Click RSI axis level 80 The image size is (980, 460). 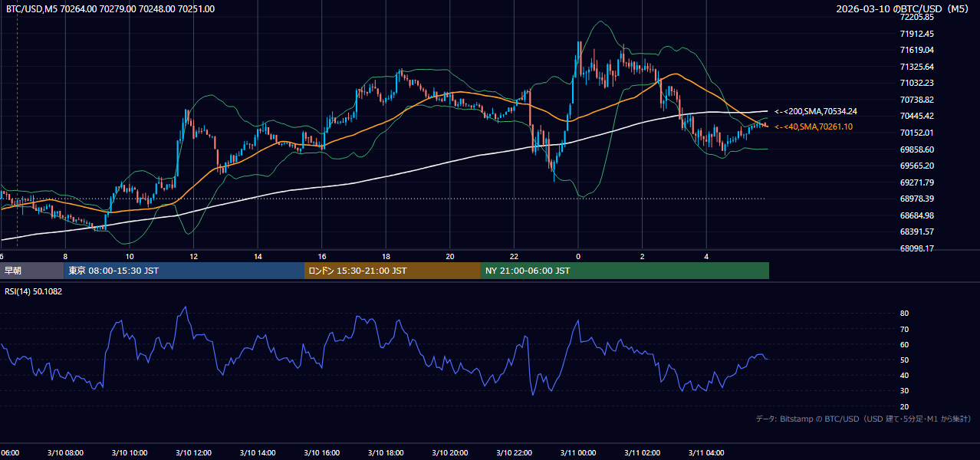point(905,314)
